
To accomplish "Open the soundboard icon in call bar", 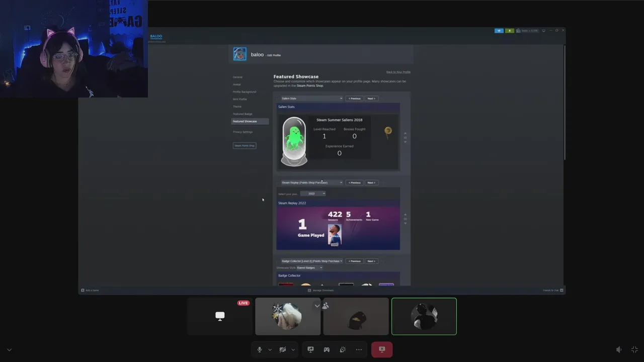I will (x=343, y=349).
